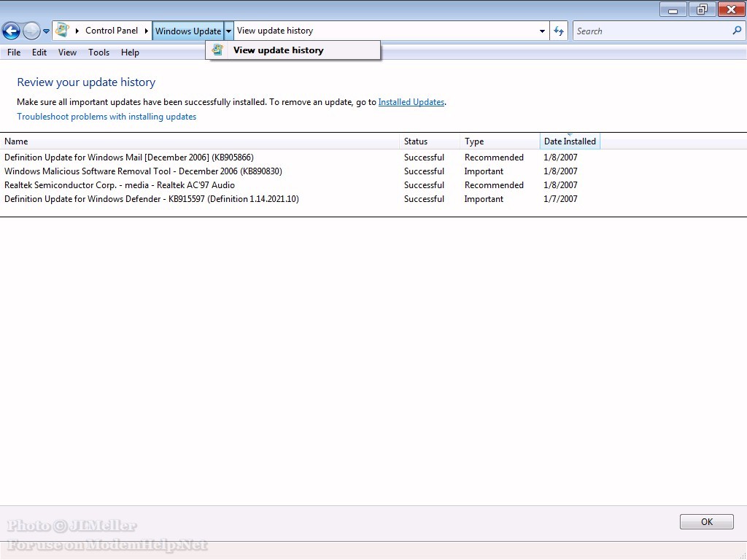Viewport: 747px width, 560px height.
Task: Click the Forward navigation arrow button
Action: (x=31, y=31)
